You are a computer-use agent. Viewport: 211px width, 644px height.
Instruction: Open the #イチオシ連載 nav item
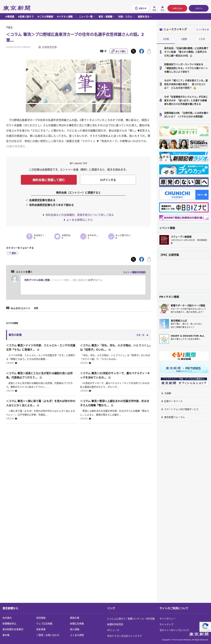click(x=65, y=16)
